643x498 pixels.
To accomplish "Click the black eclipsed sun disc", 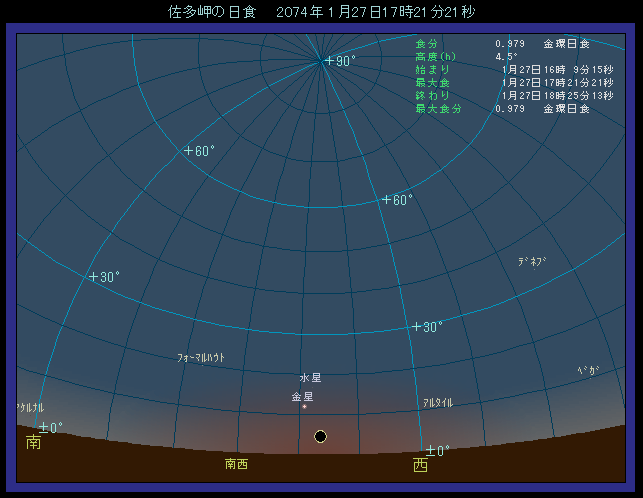I will point(320,436).
